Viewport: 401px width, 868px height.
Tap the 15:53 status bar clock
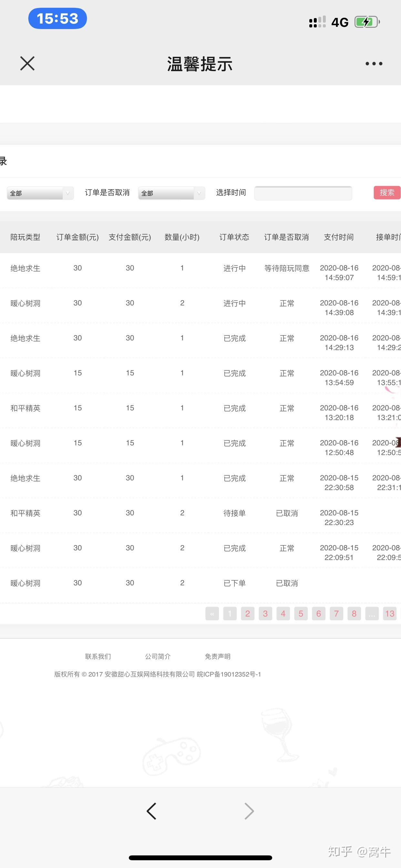[57, 18]
